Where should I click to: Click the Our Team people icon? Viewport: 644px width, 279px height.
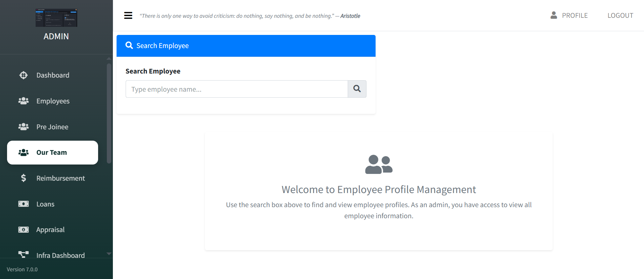point(24,152)
